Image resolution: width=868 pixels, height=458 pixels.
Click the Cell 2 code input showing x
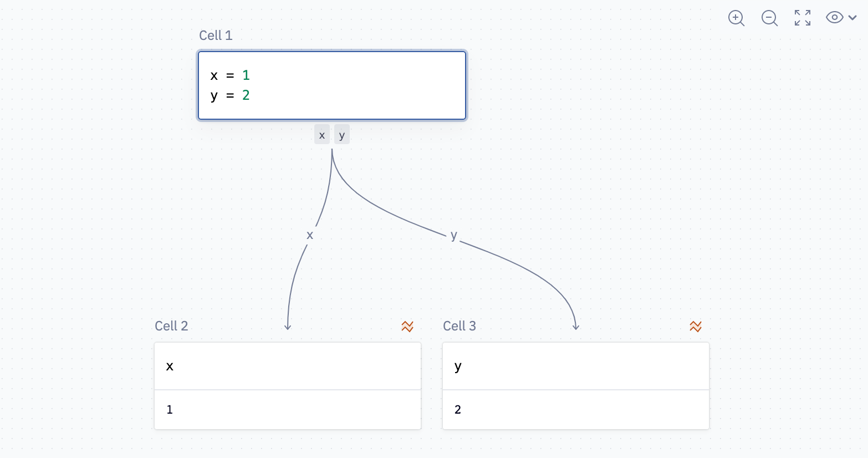click(x=288, y=366)
